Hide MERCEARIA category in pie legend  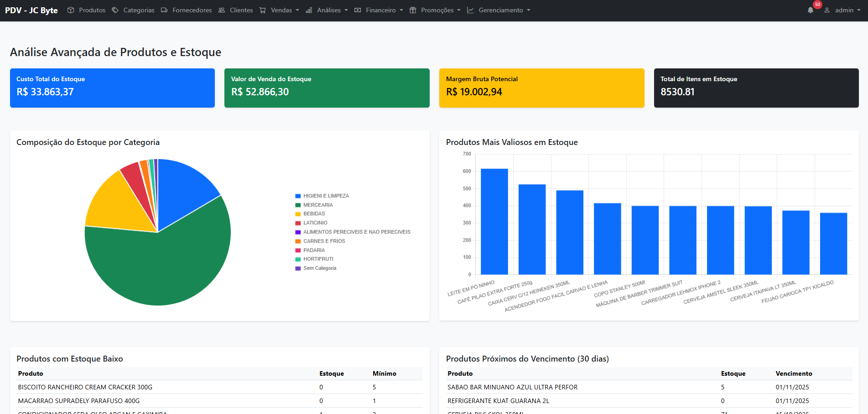317,205
